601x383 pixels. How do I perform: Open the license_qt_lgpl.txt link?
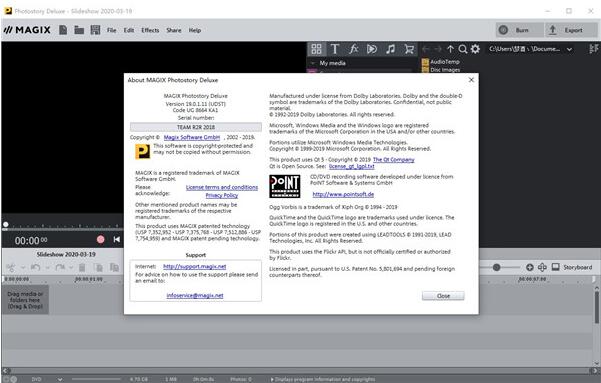[x=351, y=166]
